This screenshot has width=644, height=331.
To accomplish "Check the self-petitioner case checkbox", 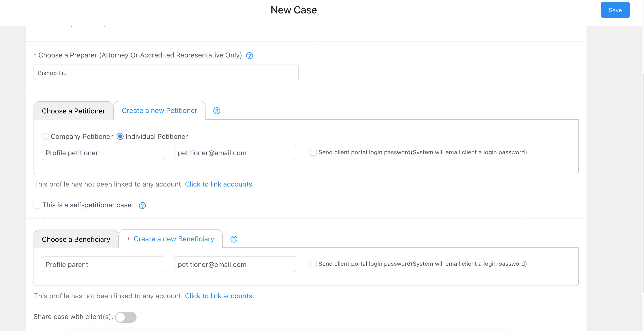I will click(x=37, y=205).
